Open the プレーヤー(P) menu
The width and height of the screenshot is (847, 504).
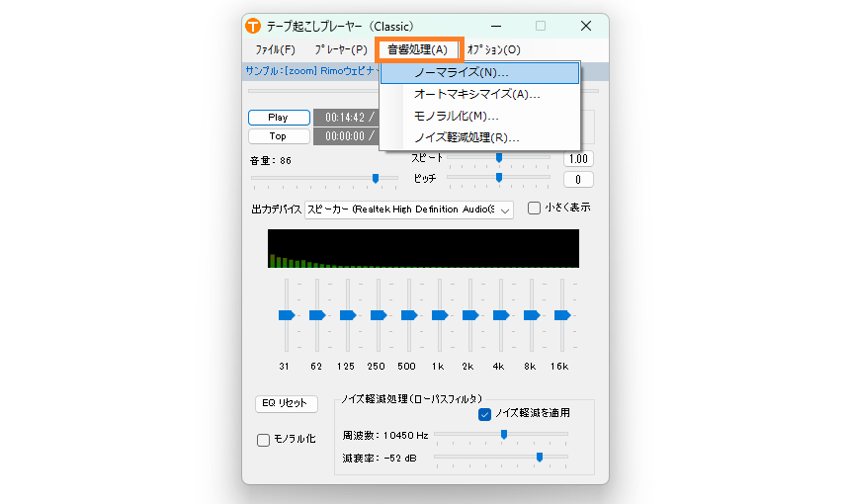[340, 49]
